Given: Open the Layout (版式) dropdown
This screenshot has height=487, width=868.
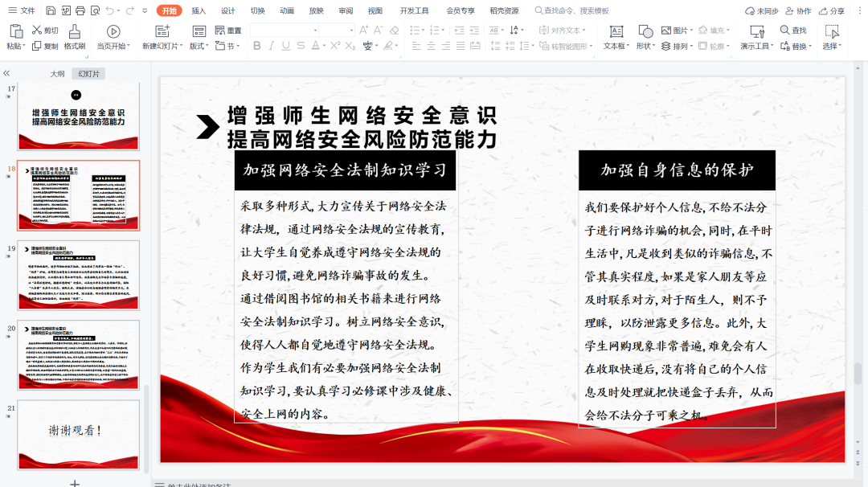Looking at the screenshot, I should (x=198, y=47).
